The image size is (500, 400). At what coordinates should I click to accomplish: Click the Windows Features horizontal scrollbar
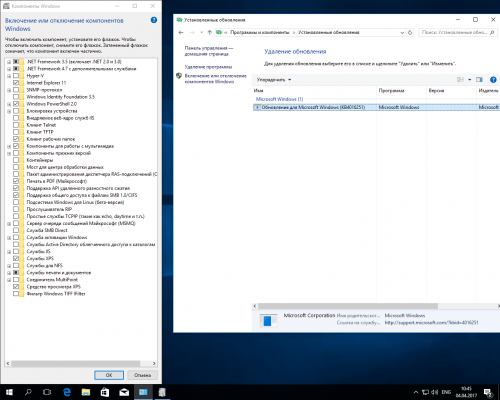(x=75, y=363)
